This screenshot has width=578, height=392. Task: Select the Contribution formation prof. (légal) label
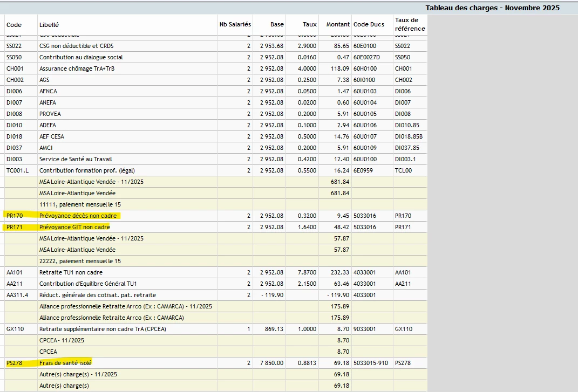(x=87, y=170)
